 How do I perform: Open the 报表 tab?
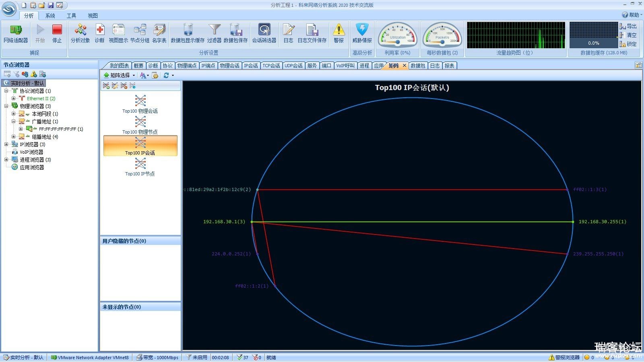click(449, 66)
